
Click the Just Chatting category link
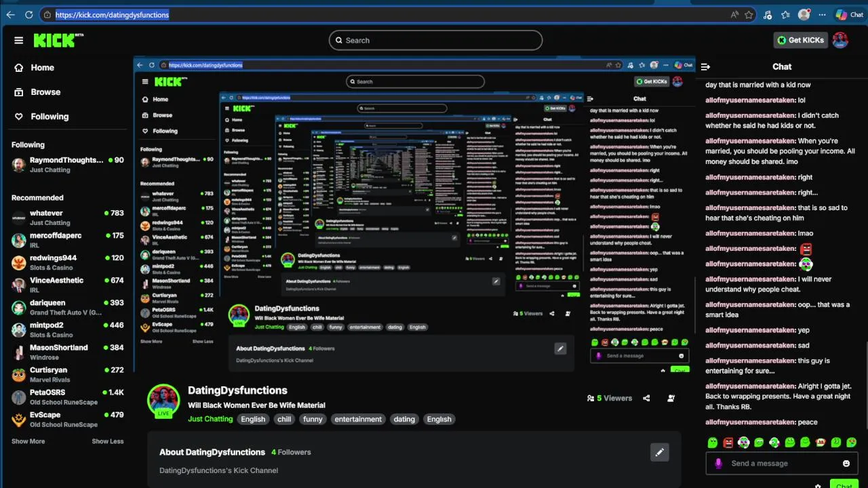coord(210,419)
